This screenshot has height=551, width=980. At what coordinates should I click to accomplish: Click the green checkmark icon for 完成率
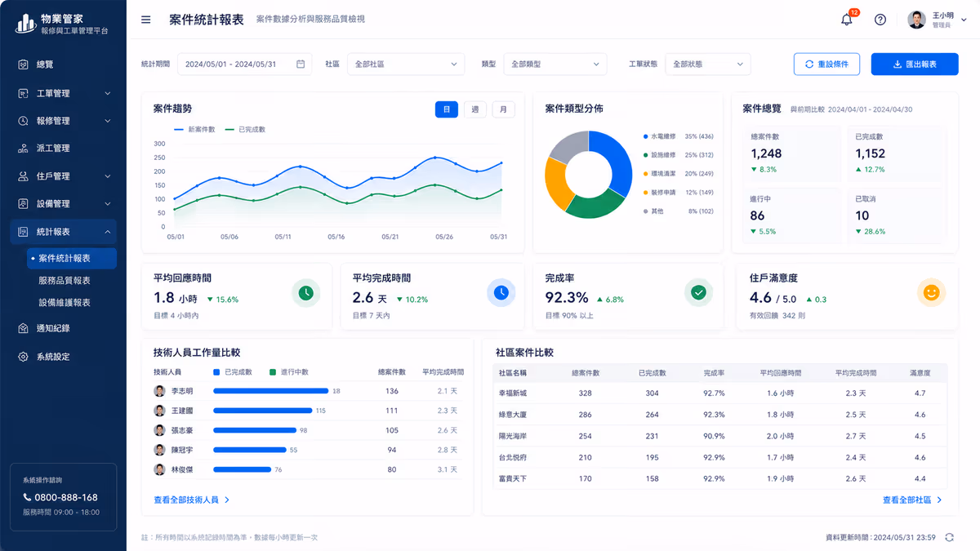point(698,292)
